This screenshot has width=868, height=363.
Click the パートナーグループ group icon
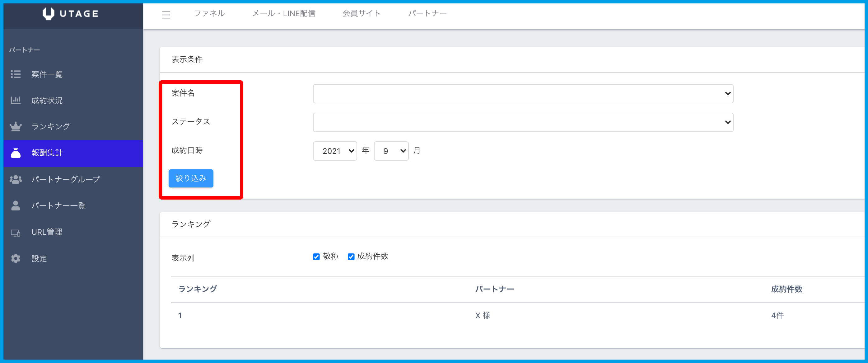click(x=16, y=179)
